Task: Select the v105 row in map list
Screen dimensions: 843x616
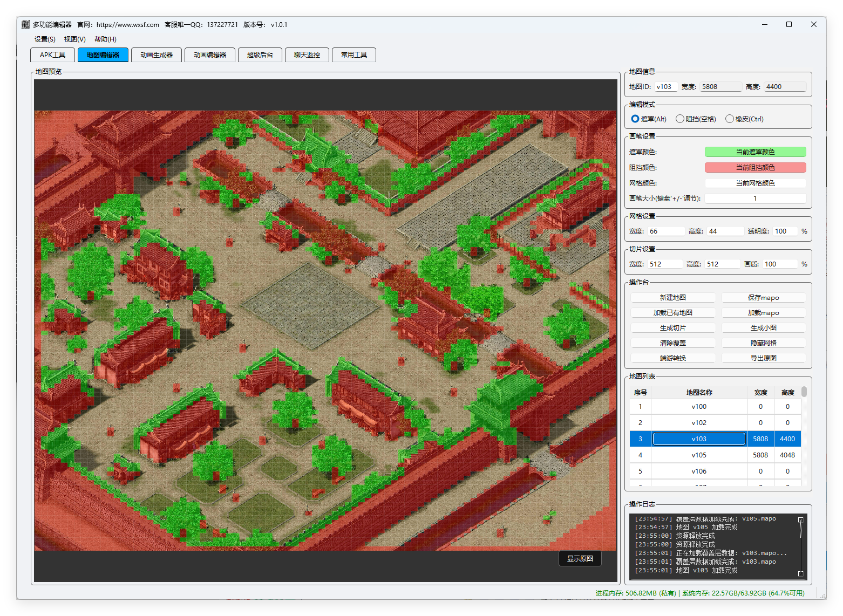Action: click(x=699, y=455)
